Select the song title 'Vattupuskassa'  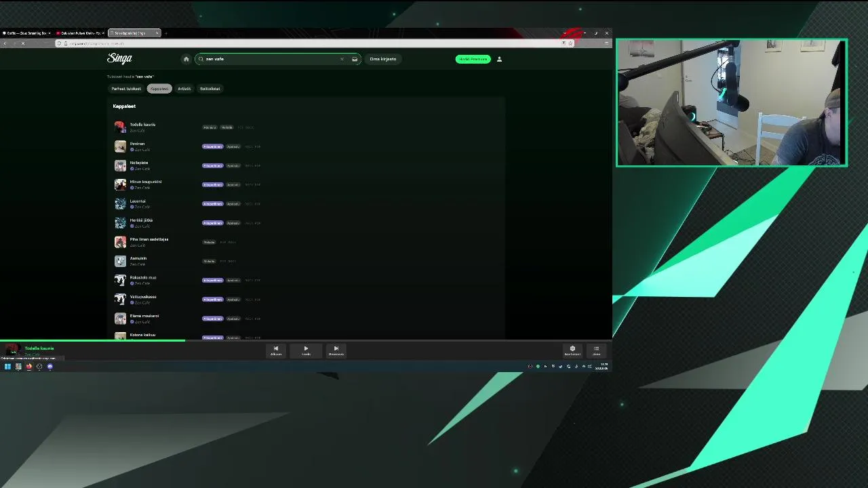143,296
